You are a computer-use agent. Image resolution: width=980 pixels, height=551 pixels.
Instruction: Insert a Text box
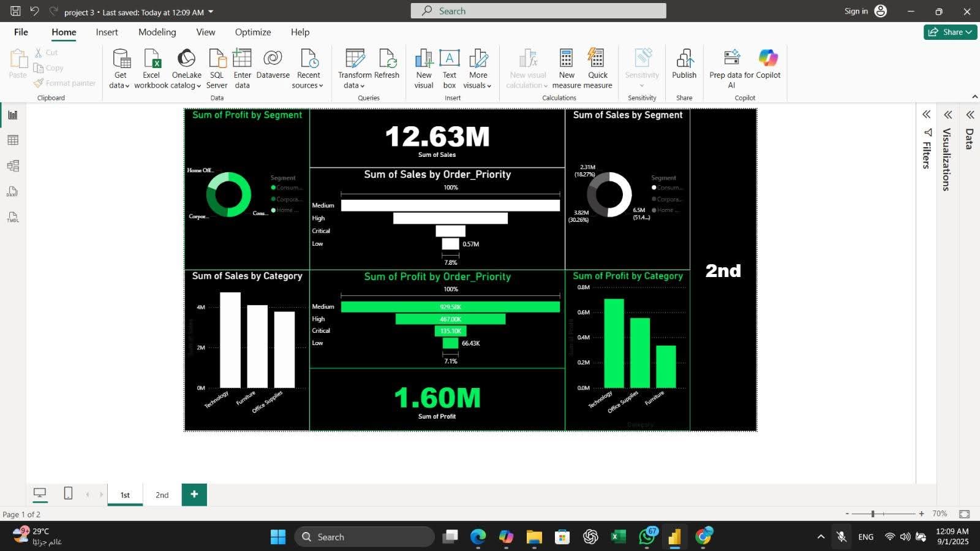point(450,59)
